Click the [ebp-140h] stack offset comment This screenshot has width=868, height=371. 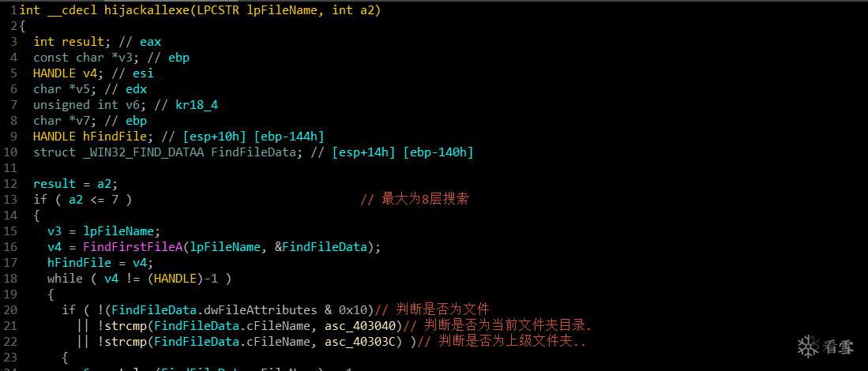pos(438,152)
